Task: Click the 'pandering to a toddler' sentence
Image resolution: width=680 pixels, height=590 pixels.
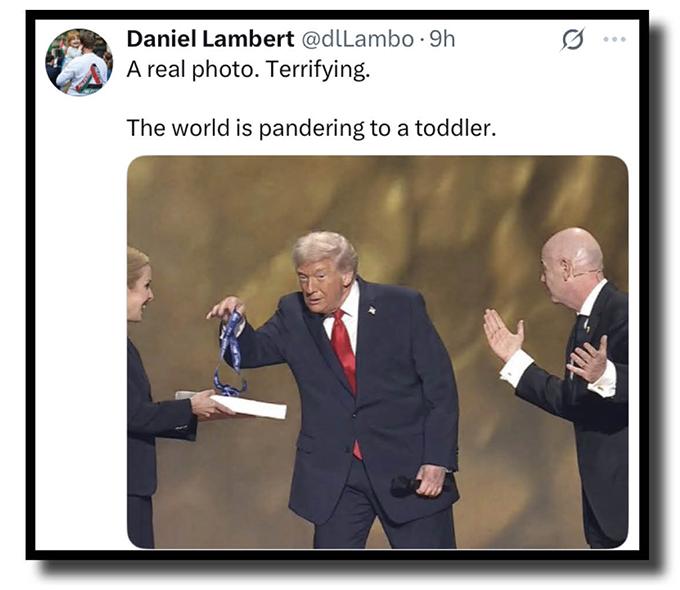Action: [311, 128]
